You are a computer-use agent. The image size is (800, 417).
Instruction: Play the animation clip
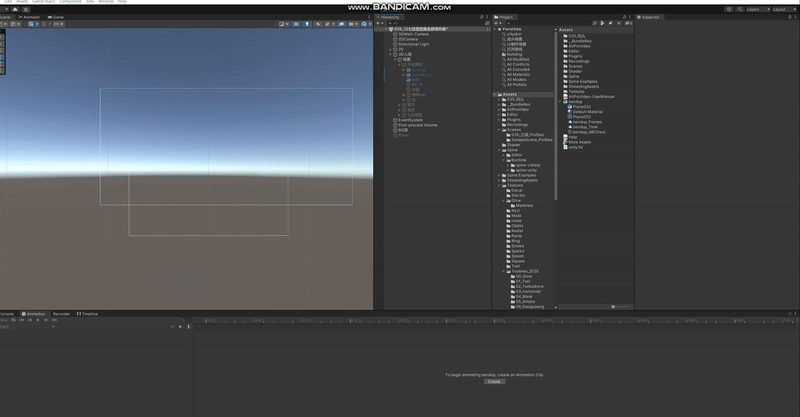38,320
